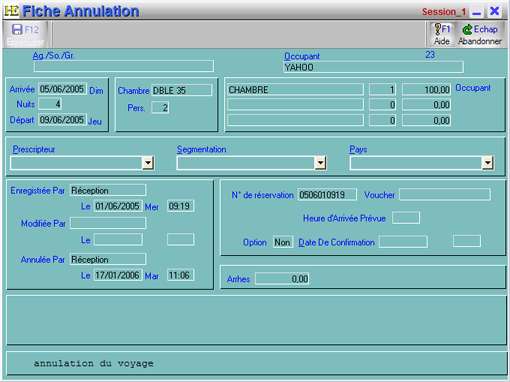Screen dimensions: 510x382
Task: Click the Date De Confirmation label
Action: 336,243
